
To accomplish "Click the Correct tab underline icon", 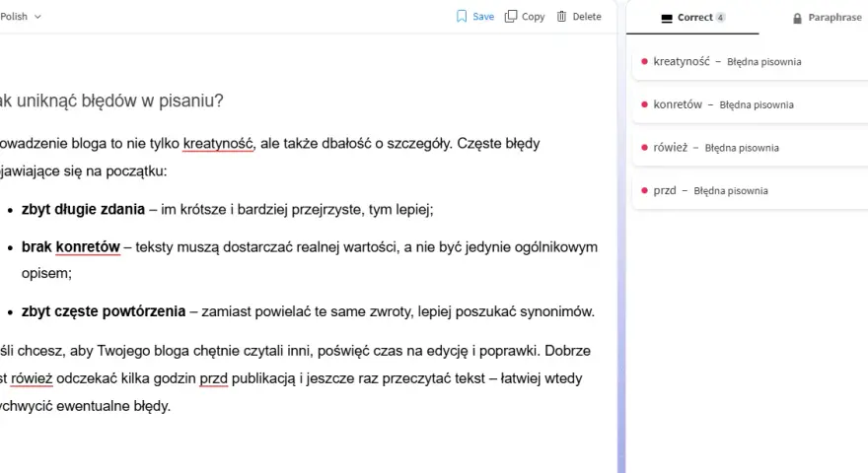I will point(667,19).
